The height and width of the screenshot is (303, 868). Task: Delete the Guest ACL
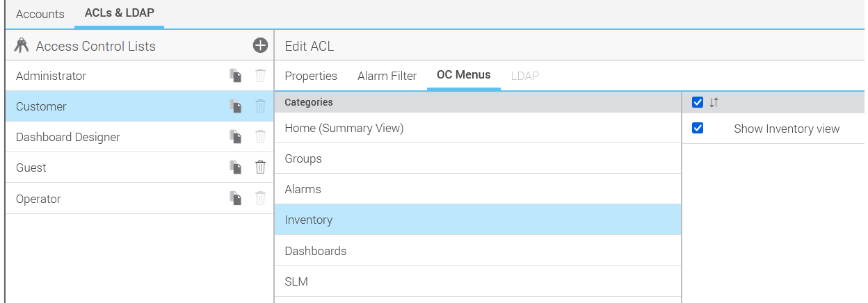260,167
